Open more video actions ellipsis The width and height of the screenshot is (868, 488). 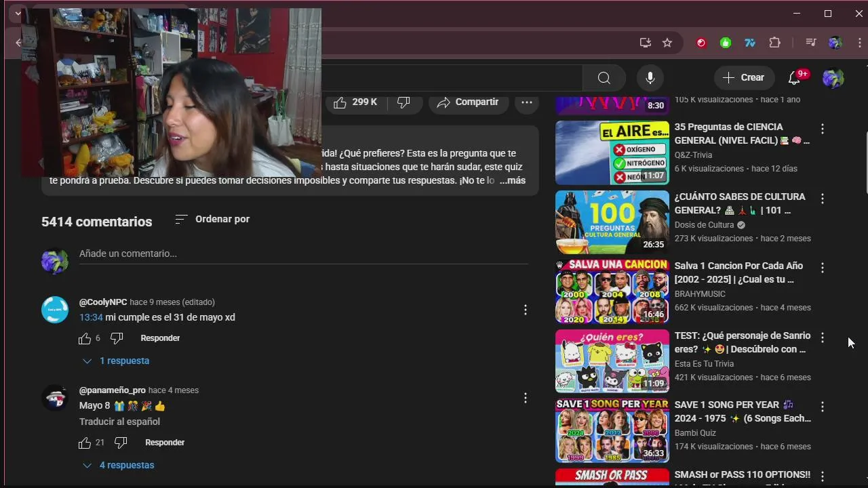point(527,102)
